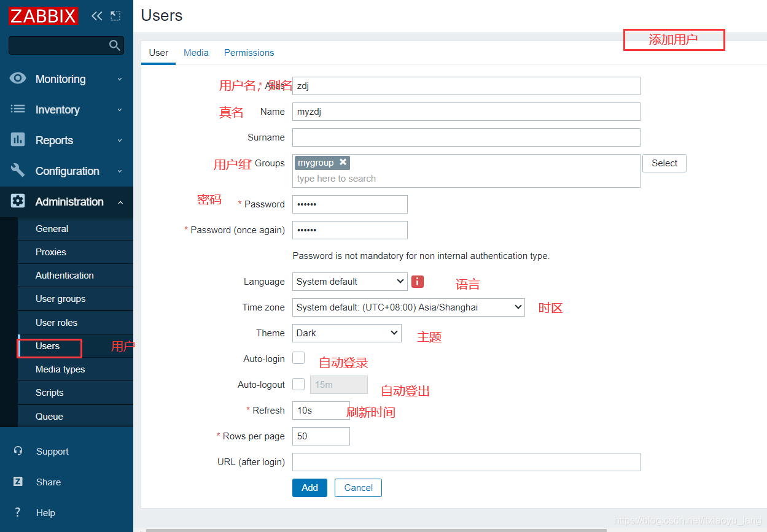Click the Add button
Viewport: 767px width, 532px height.
(310, 488)
